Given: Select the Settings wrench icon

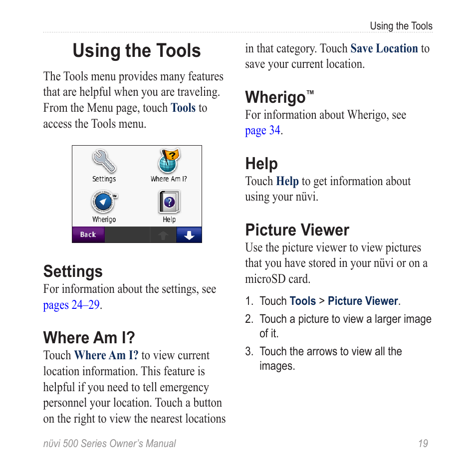Looking at the screenshot, I should click(103, 161).
